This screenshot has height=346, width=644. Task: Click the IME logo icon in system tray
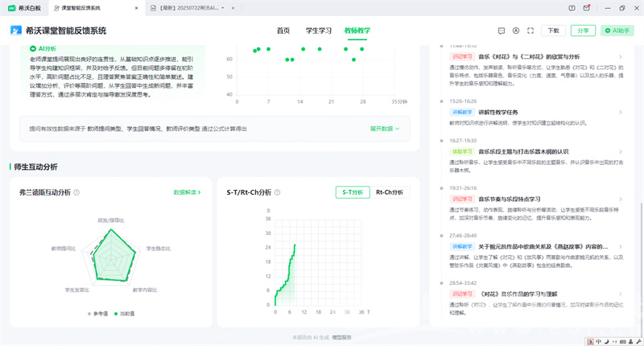pos(590,341)
